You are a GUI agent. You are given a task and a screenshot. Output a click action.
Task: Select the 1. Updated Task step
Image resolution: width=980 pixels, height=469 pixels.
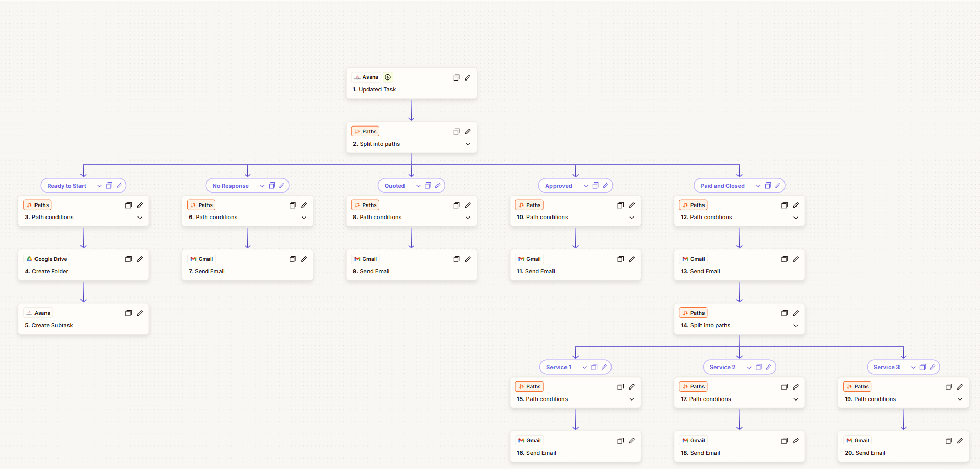pos(411,83)
